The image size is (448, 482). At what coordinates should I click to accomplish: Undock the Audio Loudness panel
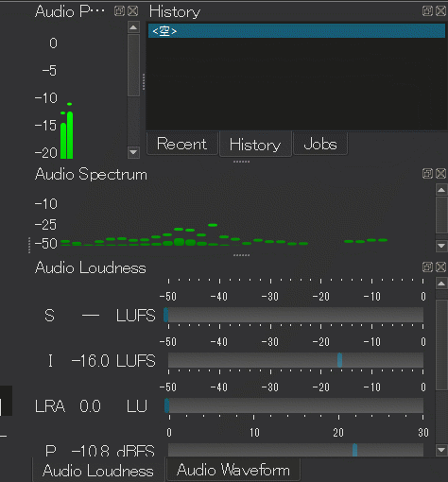[427, 267]
